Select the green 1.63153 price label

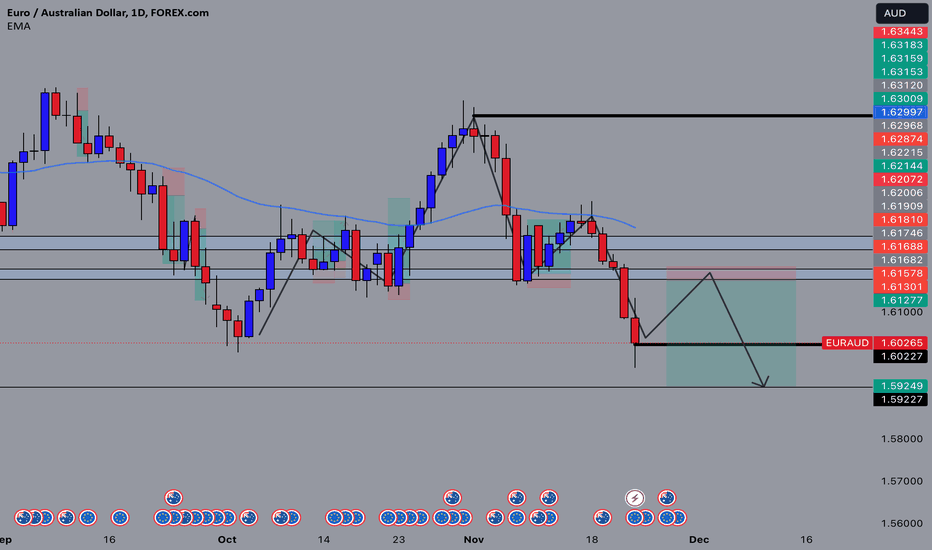pyautogui.click(x=902, y=71)
